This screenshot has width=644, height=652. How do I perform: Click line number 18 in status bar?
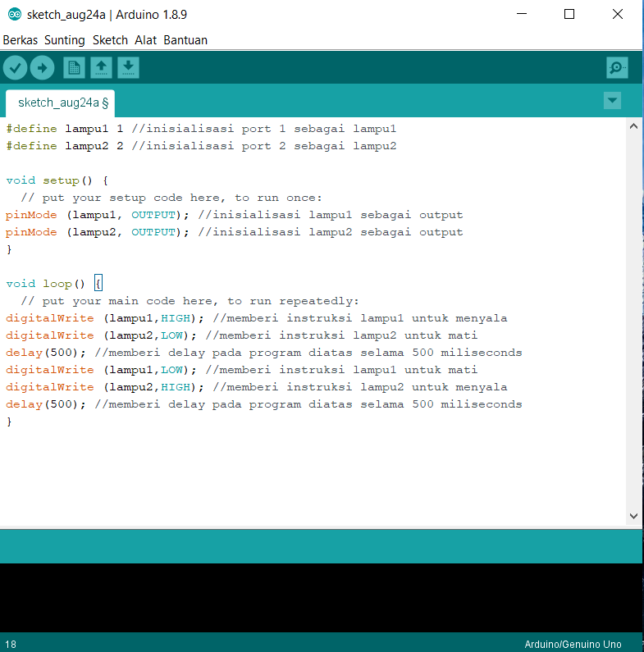point(11,644)
